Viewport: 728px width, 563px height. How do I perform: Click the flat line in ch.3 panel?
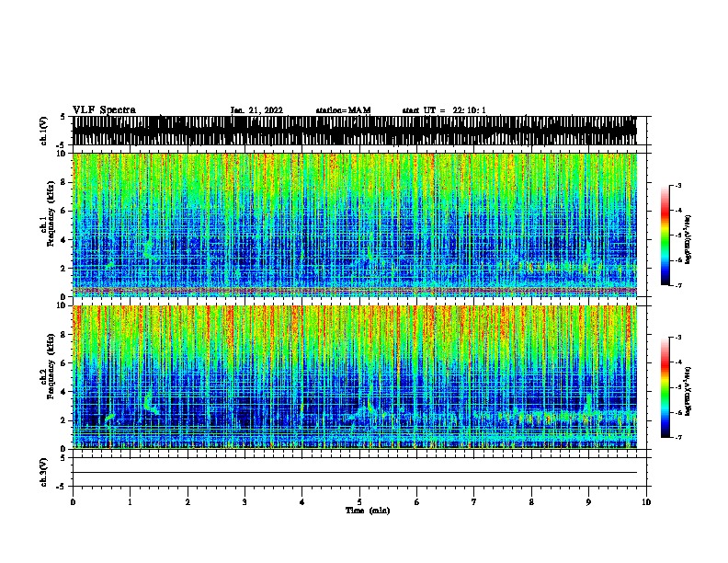pos(354,473)
